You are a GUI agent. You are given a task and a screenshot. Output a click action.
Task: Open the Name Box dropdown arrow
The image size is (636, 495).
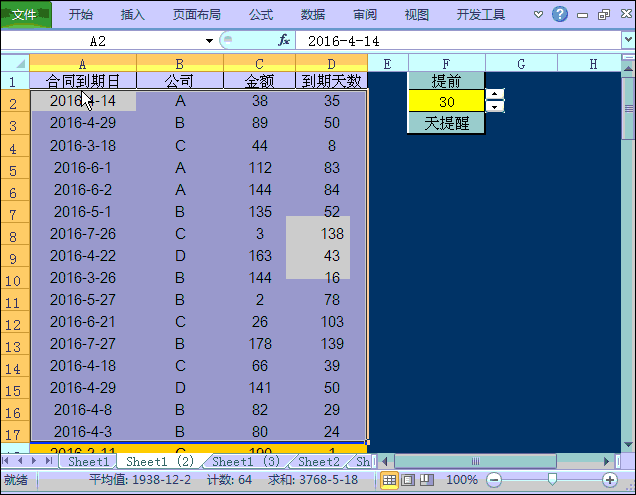[x=209, y=41]
